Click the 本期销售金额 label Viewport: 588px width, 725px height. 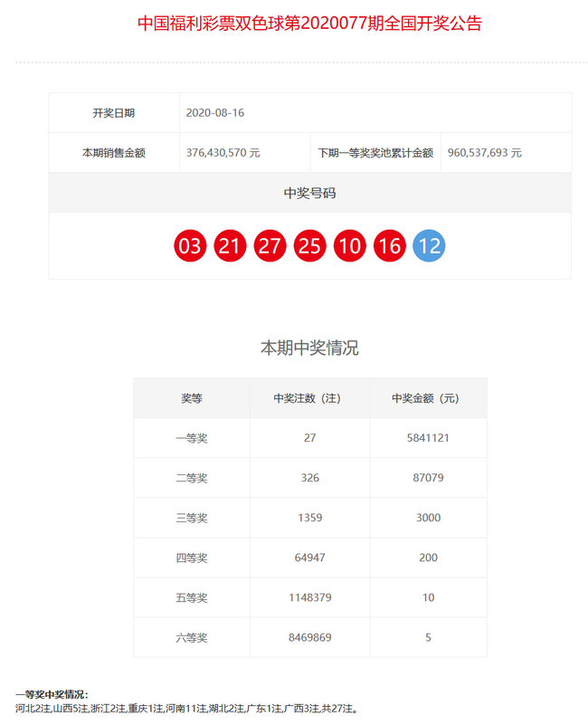114,153
